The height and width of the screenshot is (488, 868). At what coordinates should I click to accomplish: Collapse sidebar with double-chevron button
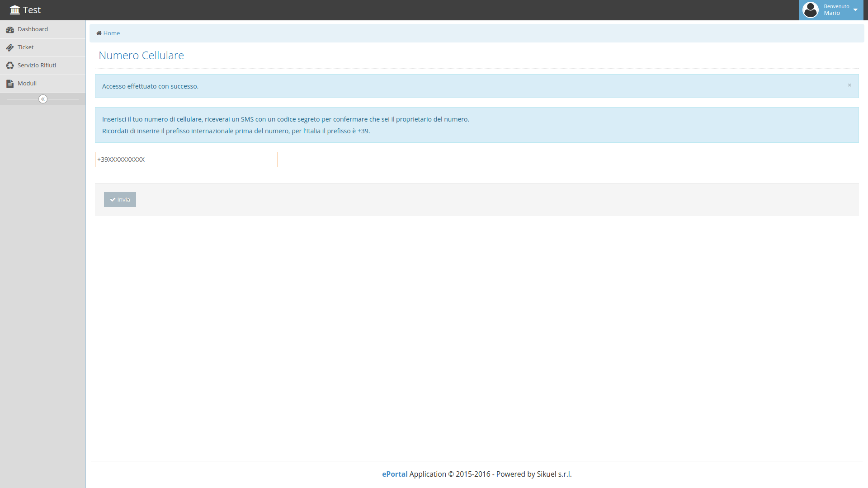tap(43, 99)
